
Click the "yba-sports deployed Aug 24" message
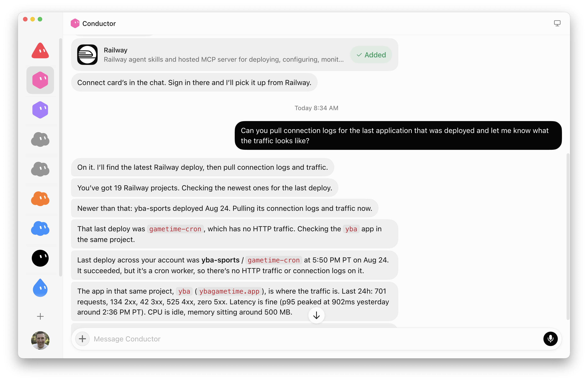(225, 208)
